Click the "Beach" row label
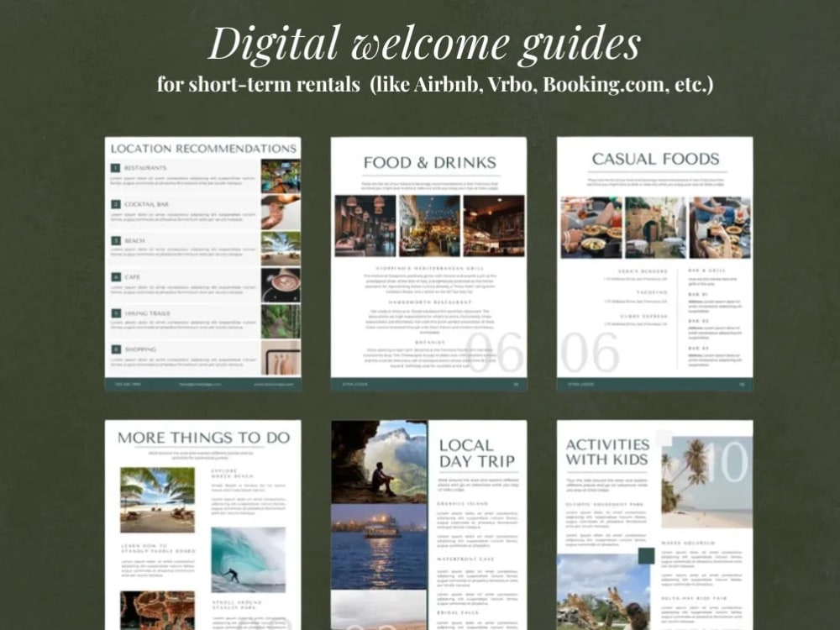 pyautogui.click(x=134, y=240)
